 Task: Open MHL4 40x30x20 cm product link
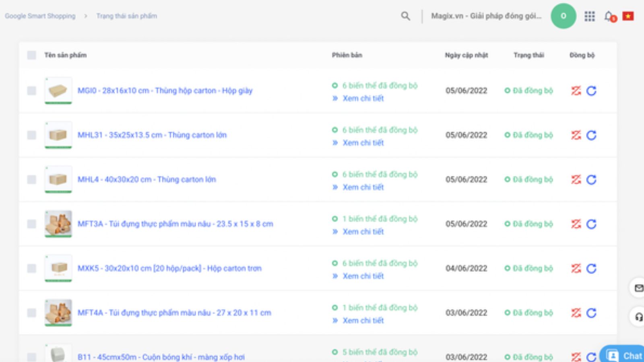(x=147, y=179)
